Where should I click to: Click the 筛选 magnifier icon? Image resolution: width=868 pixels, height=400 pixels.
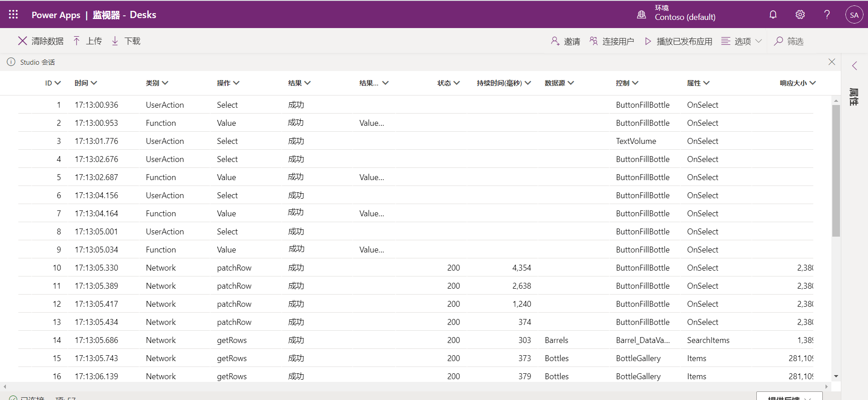pyautogui.click(x=778, y=41)
